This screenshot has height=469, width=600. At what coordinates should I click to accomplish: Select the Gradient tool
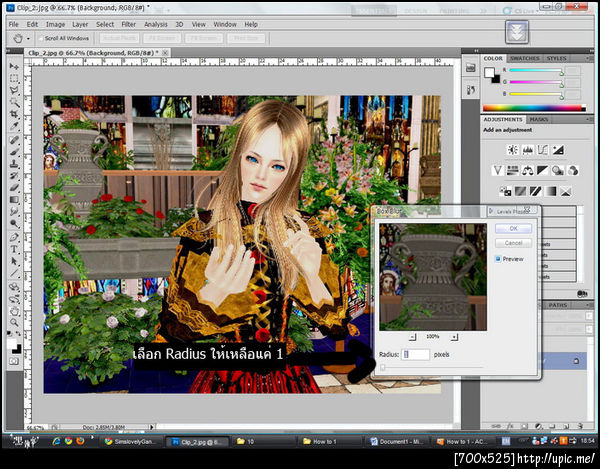click(14, 199)
